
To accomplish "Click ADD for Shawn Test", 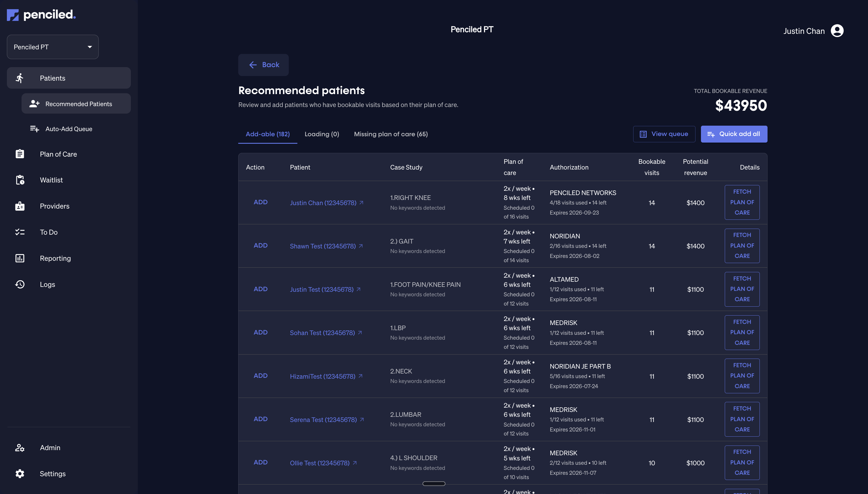I will coord(260,246).
